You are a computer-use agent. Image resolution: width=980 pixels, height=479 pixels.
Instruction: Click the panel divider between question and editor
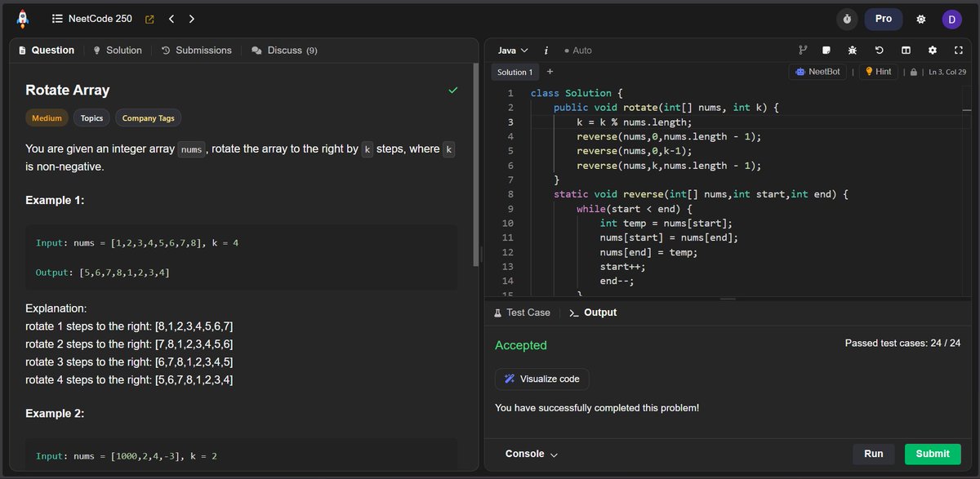pos(482,254)
